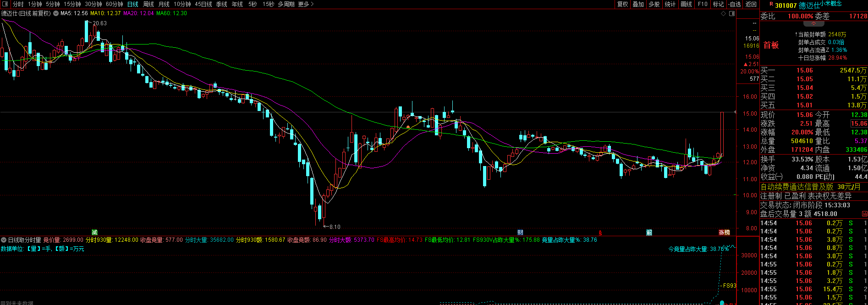The height and width of the screenshot is (305, 868).
Task: Expand 更多 timeframe options
Action: coord(306,4)
